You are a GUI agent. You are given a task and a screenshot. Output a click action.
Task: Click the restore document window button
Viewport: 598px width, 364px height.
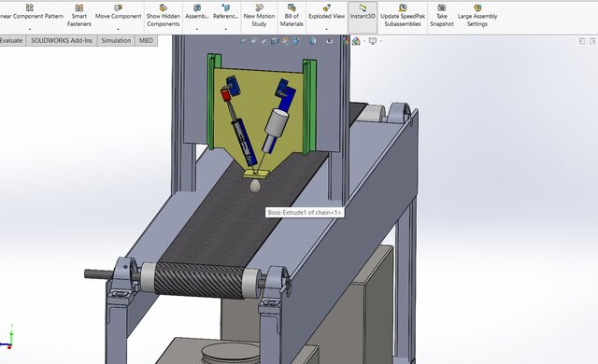[x=581, y=41]
